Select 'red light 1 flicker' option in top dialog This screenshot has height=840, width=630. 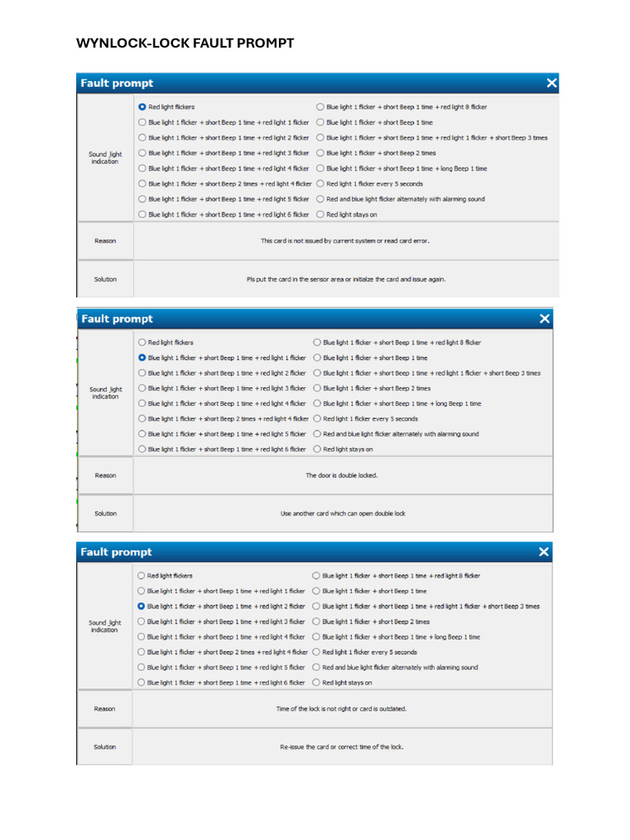coord(142,122)
